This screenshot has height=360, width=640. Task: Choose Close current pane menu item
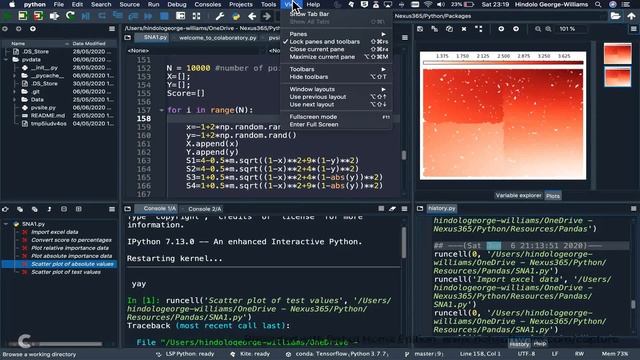click(x=336, y=49)
